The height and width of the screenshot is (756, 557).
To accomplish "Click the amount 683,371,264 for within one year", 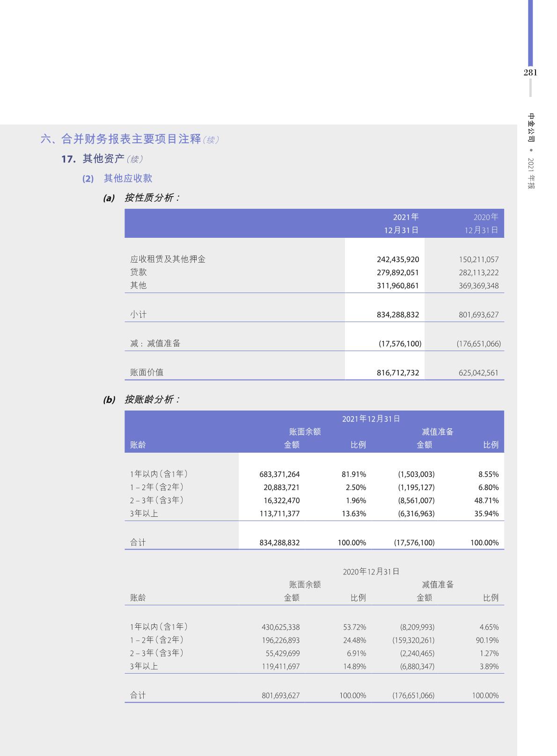I will (279, 474).
